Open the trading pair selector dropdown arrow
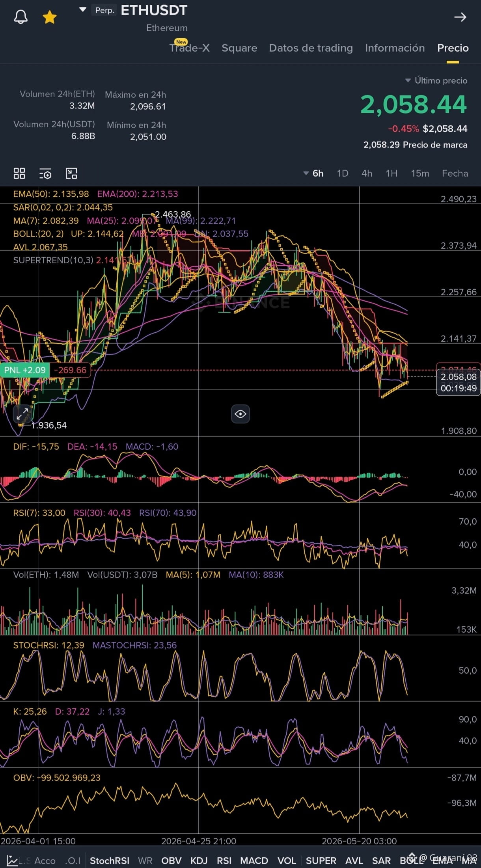 (83, 10)
